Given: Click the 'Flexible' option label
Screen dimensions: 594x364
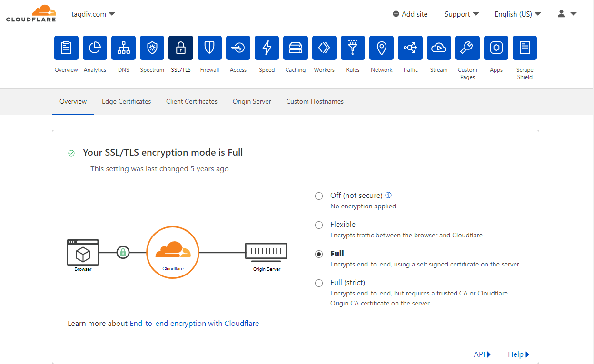Looking at the screenshot, I should 343,225.
